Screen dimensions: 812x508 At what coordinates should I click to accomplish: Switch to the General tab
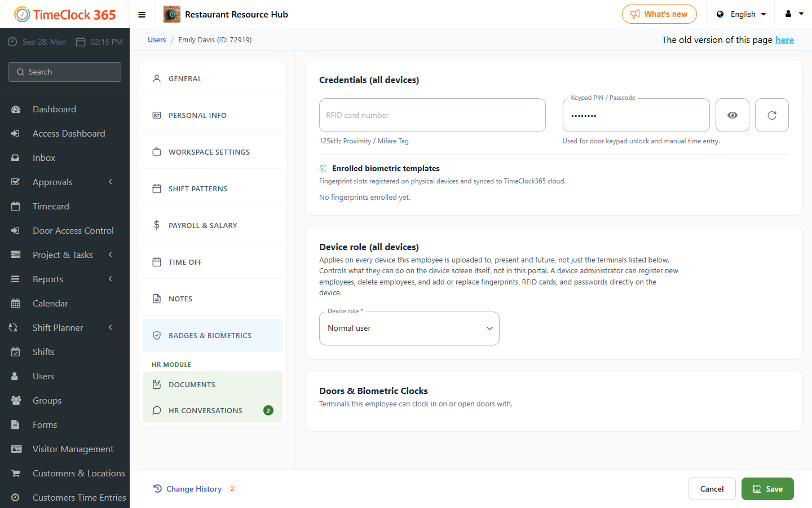tap(213, 78)
